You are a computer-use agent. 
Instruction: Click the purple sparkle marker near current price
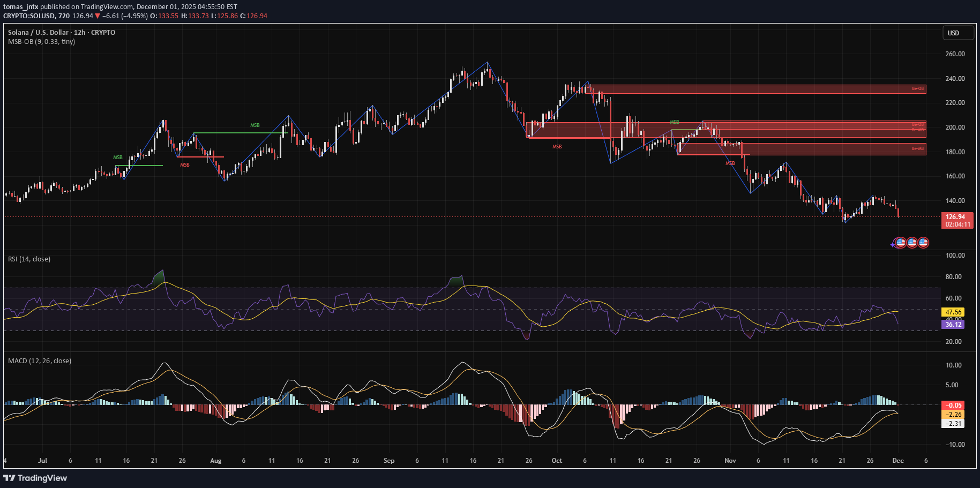(893, 245)
